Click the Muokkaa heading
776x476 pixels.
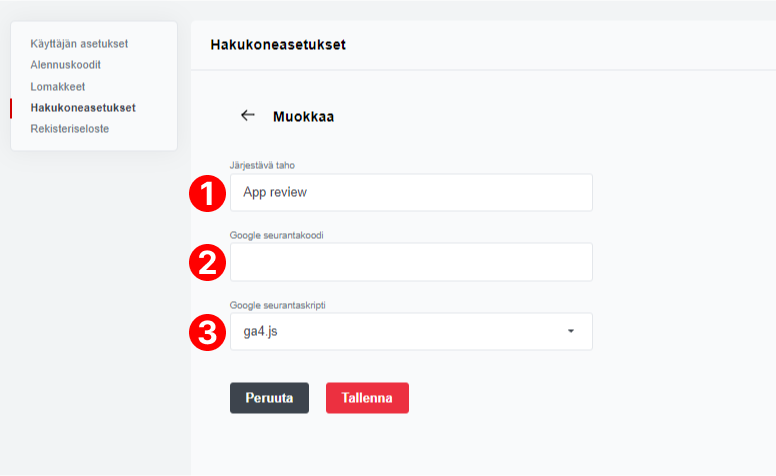(x=303, y=117)
